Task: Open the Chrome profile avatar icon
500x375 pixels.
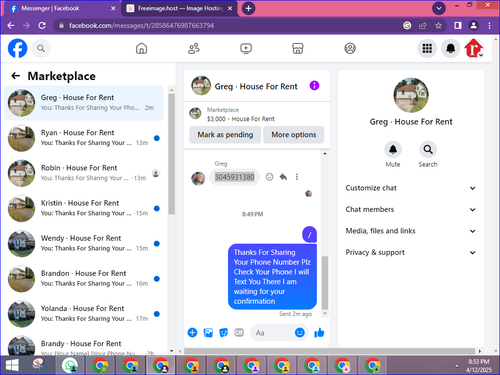Action: (x=473, y=25)
